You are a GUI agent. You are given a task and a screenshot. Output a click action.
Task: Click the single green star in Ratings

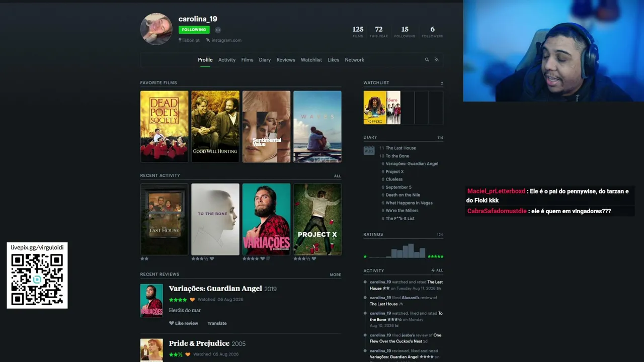click(365, 256)
